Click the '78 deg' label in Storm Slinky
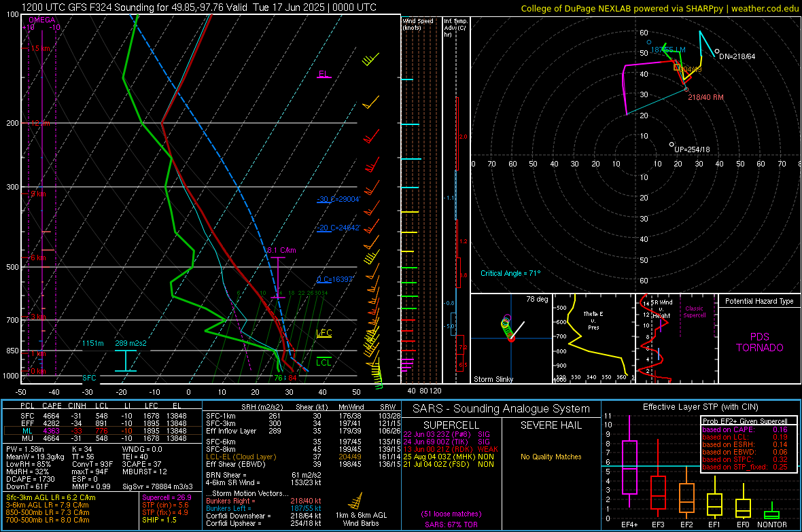 pos(537,299)
